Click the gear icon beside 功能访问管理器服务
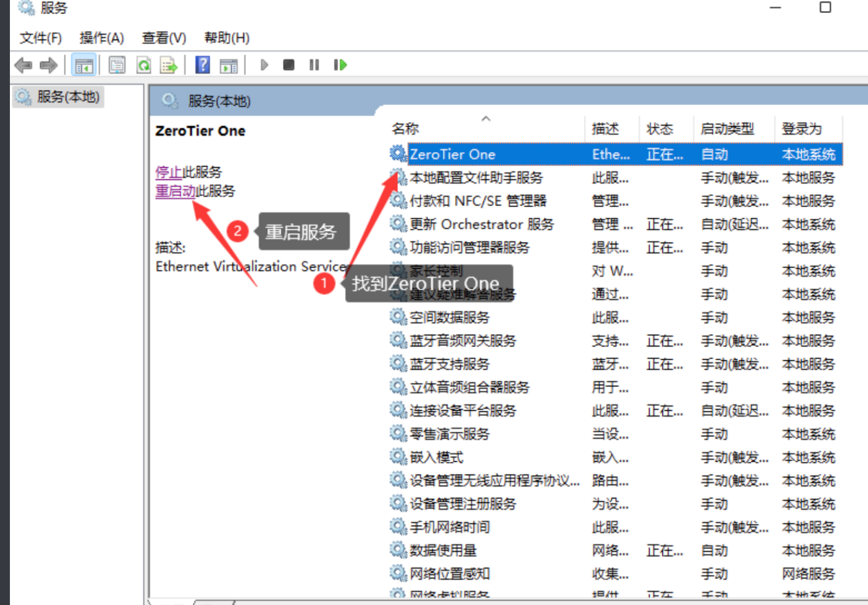 point(398,247)
